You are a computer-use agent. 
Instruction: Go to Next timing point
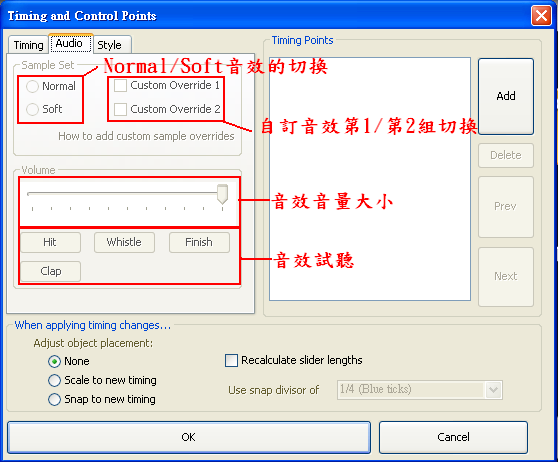pos(506,277)
